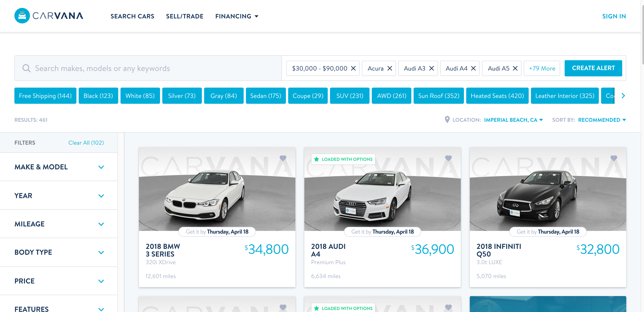The height and width of the screenshot is (312, 644).
Task: Change location from Imperial Beach, CA
Action: point(513,120)
